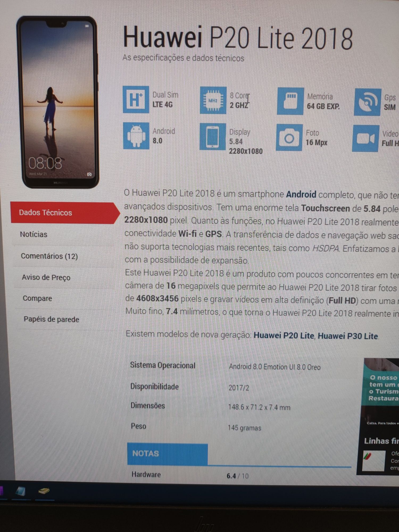The height and width of the screenshot is (532, 399).
Task: Click the memory card icon
Action: point(290,101)
